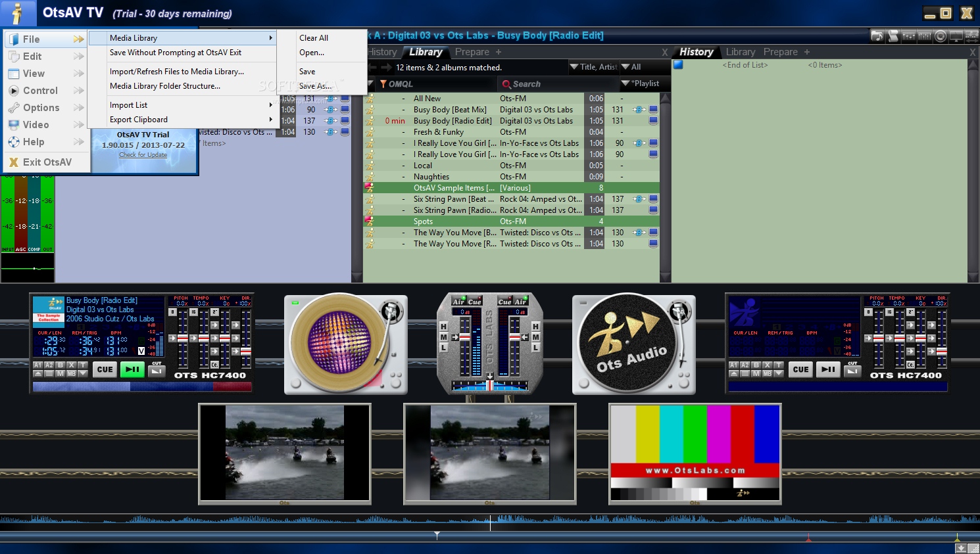This screenshot has height=554, width=980.
Task: Toggle the left channel L button on the mixer
Action: pos(443,348)
